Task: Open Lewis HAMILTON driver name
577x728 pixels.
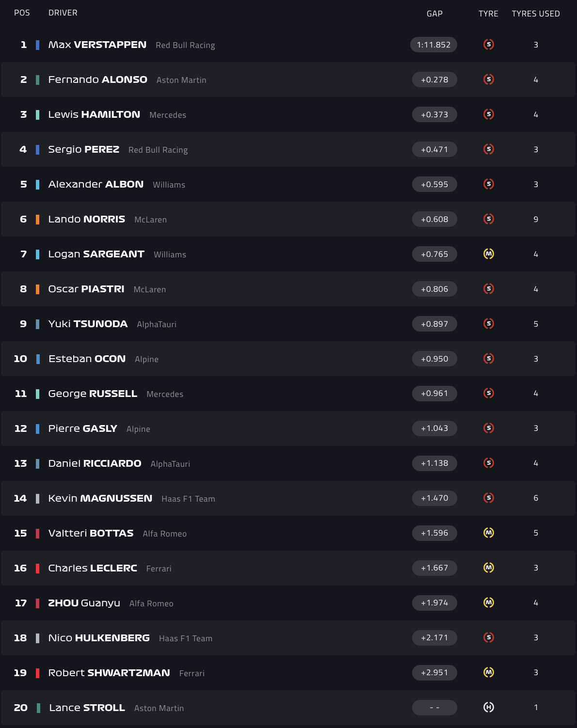Action: [x=94, y=114]
